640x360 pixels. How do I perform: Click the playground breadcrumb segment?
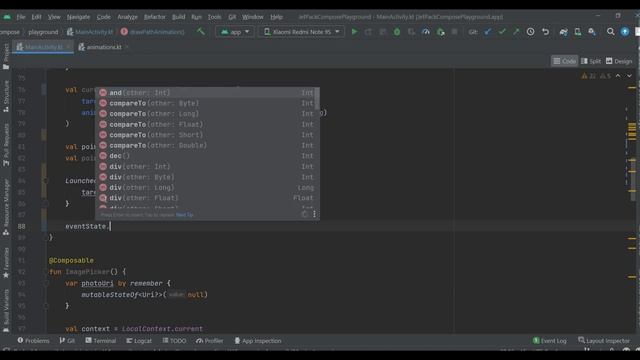(x=43, y=32)
